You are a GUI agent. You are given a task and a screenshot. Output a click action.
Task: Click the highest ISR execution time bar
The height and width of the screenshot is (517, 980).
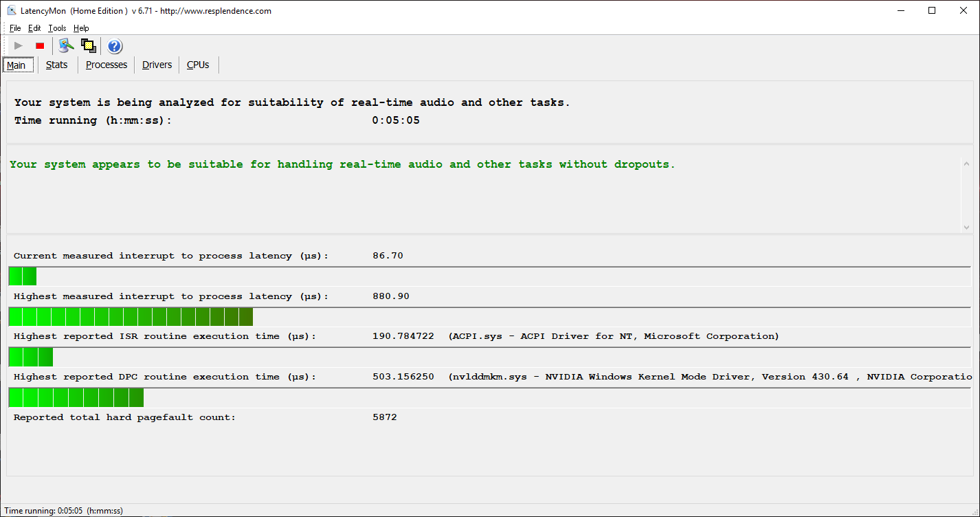point(490,357)
